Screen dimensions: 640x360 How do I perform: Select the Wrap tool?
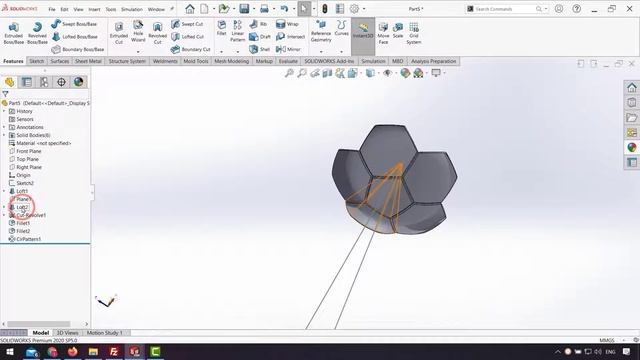[x=287, y=24]
